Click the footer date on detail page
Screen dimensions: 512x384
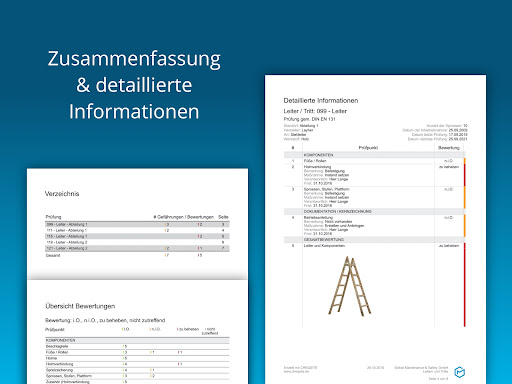point(375,368)
